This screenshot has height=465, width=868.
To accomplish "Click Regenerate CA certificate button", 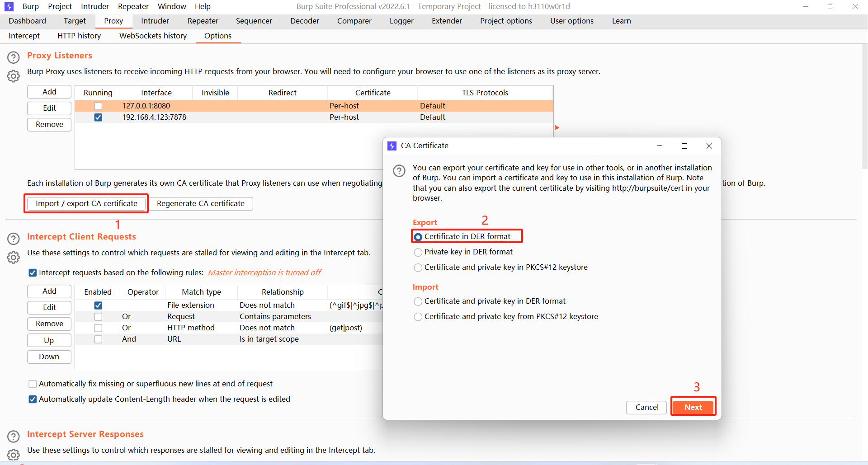I will coord(200,203).
